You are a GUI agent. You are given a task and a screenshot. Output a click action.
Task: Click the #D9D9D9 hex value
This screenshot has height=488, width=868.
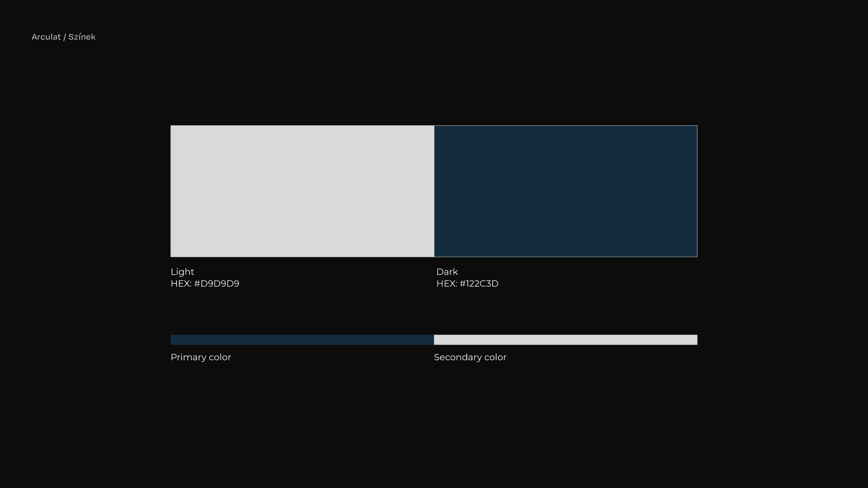coord(216,284)
